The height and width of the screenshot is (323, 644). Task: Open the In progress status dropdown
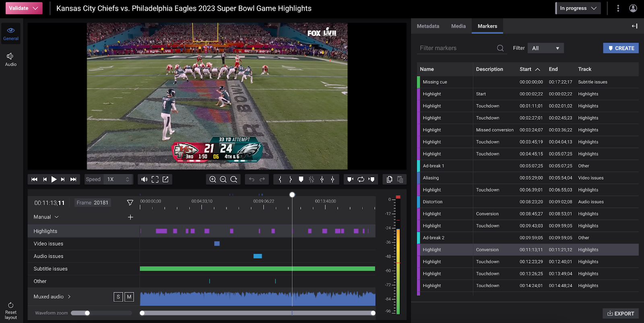tap(578, 8)
